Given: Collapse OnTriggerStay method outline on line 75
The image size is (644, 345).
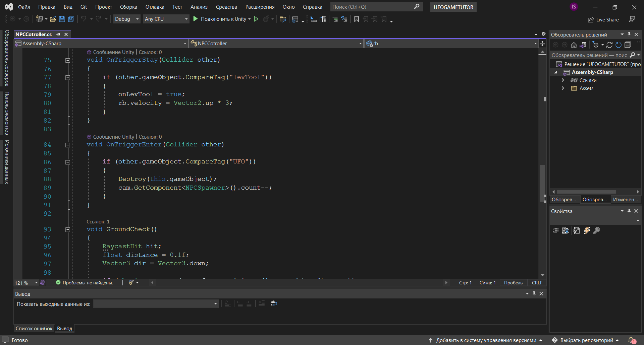Looking at the screenshot, I should coord(68,60).
